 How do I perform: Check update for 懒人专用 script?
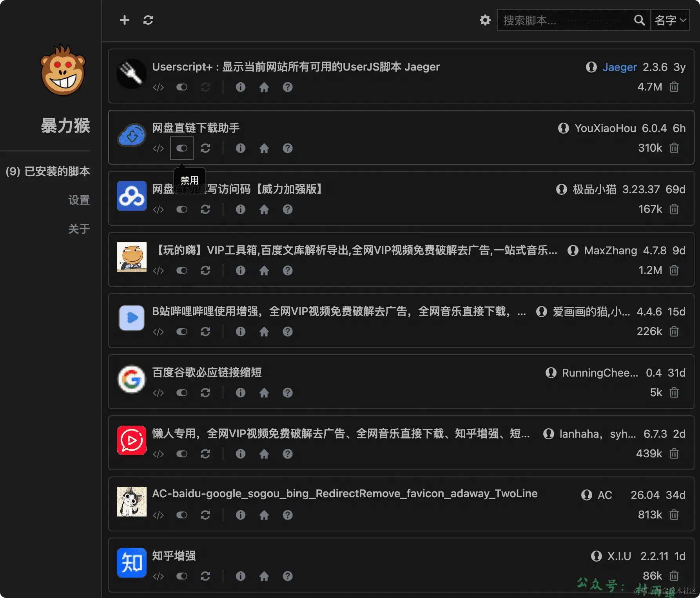pyautogui.click(x=205, y=454)
